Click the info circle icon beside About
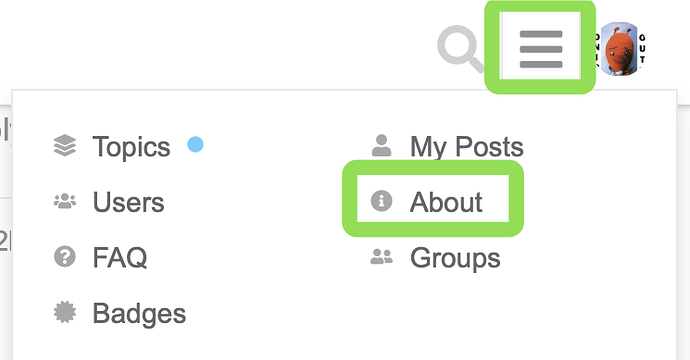 click(x=382, y=201)
